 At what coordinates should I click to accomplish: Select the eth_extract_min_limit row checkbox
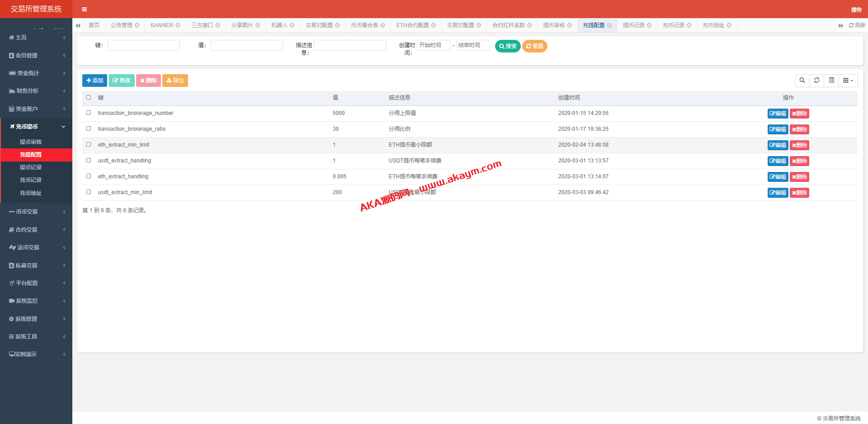(x=89, y=145)
